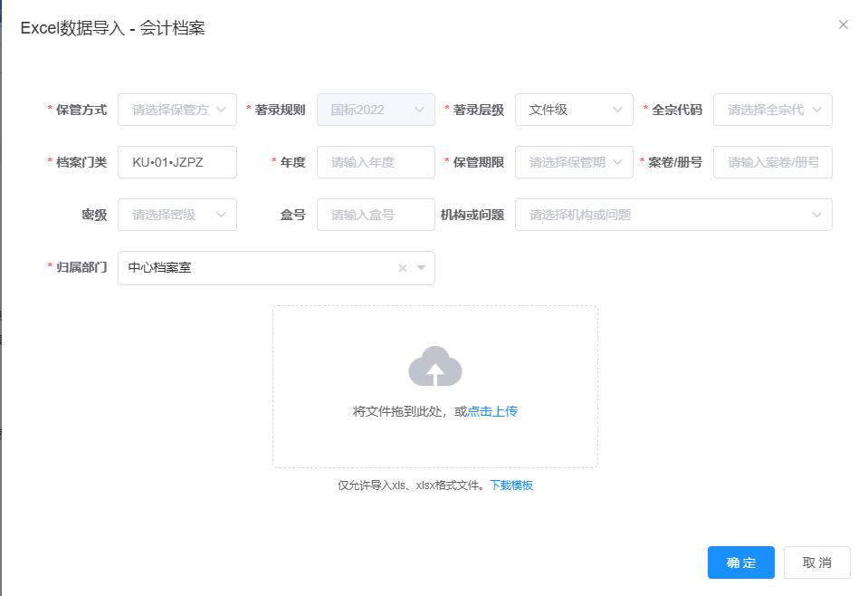Image resolution: width=868 pixels, height=596 pixels.
Task: Select a 保管期限 from the dropdown
Action: coord(574,162)
